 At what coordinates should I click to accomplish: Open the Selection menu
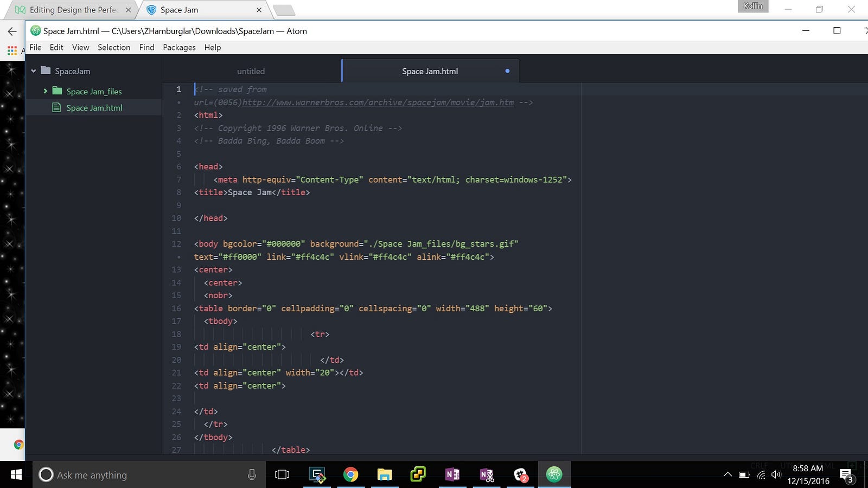click(x=114, y=47)
